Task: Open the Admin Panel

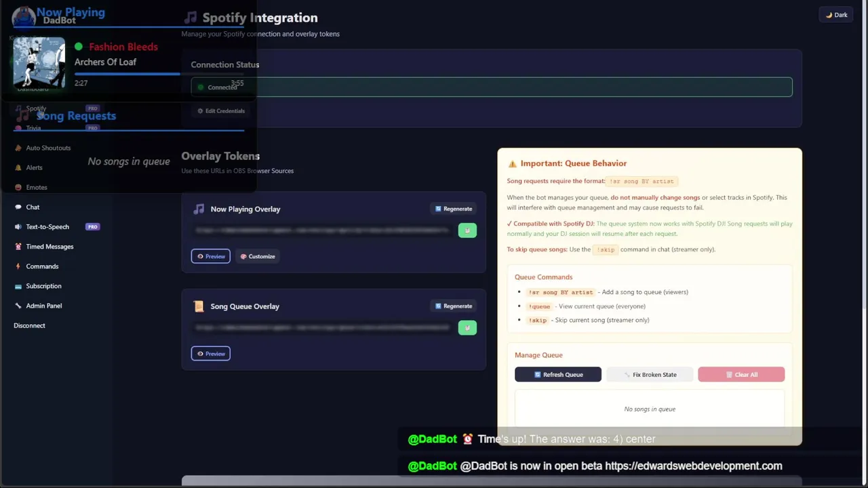Action: pos(43,306)
